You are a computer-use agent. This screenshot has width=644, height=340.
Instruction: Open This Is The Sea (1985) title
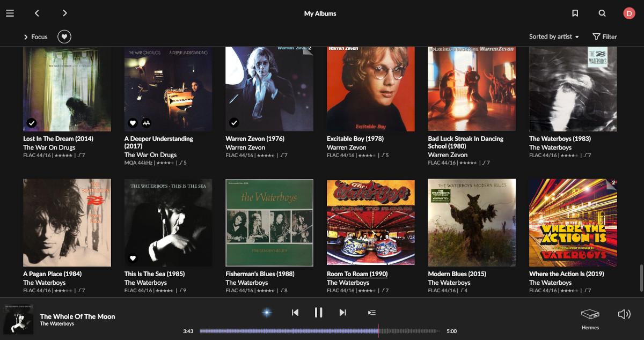coord(155,274)
